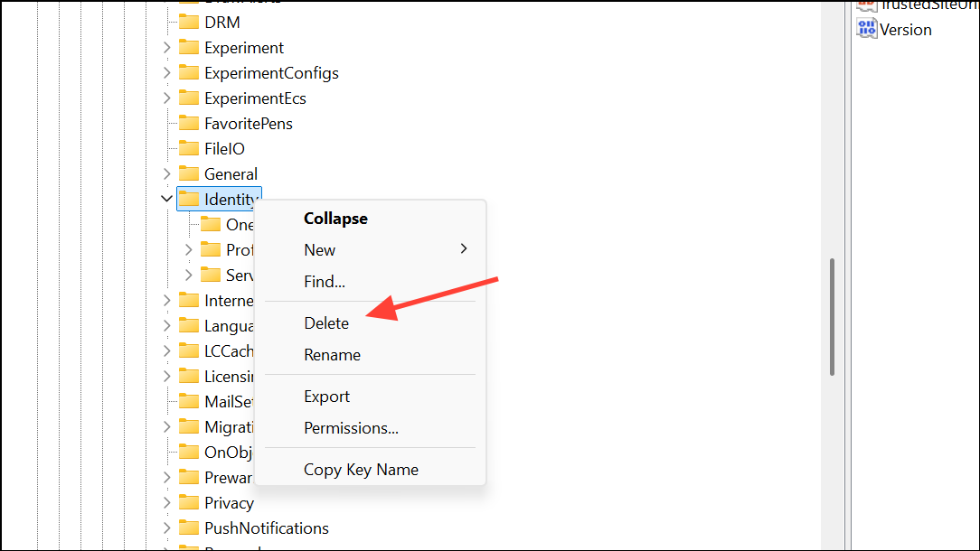Open the New submenu arrow

click(464, 248)
